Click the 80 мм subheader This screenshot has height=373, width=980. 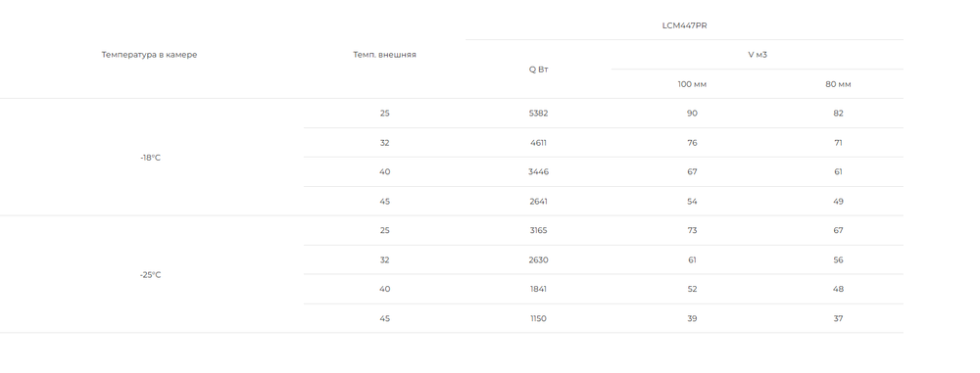[838, 84]
